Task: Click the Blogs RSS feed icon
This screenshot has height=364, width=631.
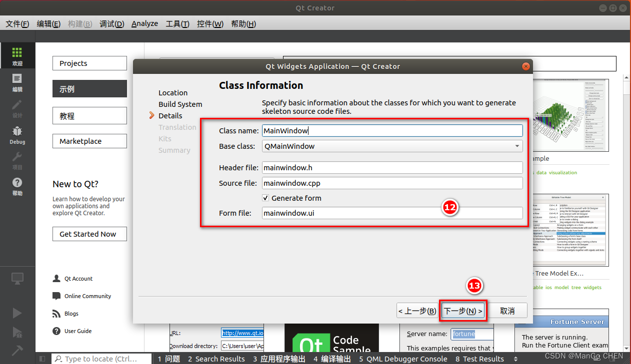Action: tap(56, 314)
